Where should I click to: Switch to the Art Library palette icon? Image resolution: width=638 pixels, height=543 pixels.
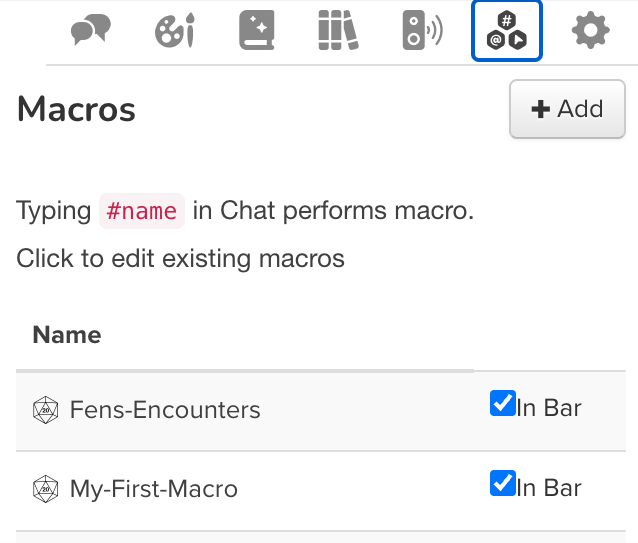pyautogui.click(x=174, y=32)
